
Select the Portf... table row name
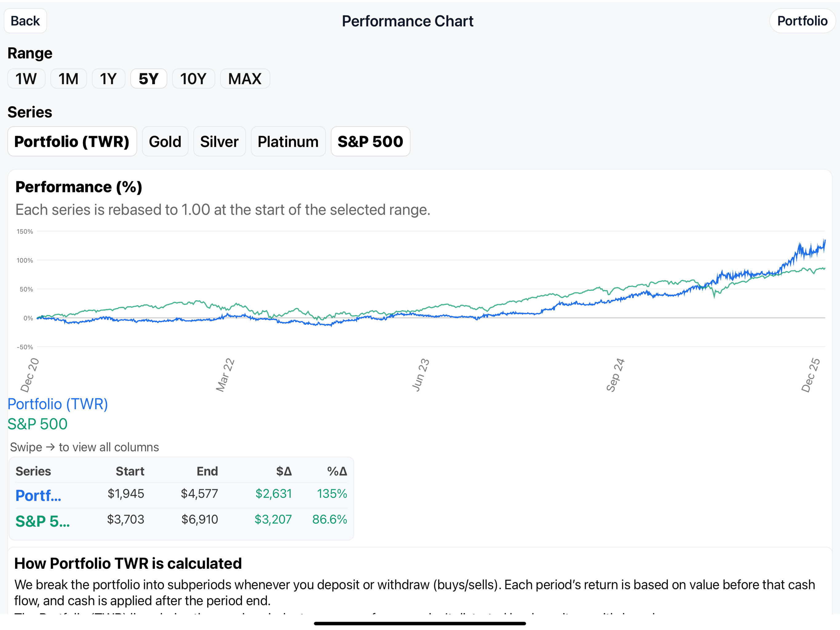38,496
